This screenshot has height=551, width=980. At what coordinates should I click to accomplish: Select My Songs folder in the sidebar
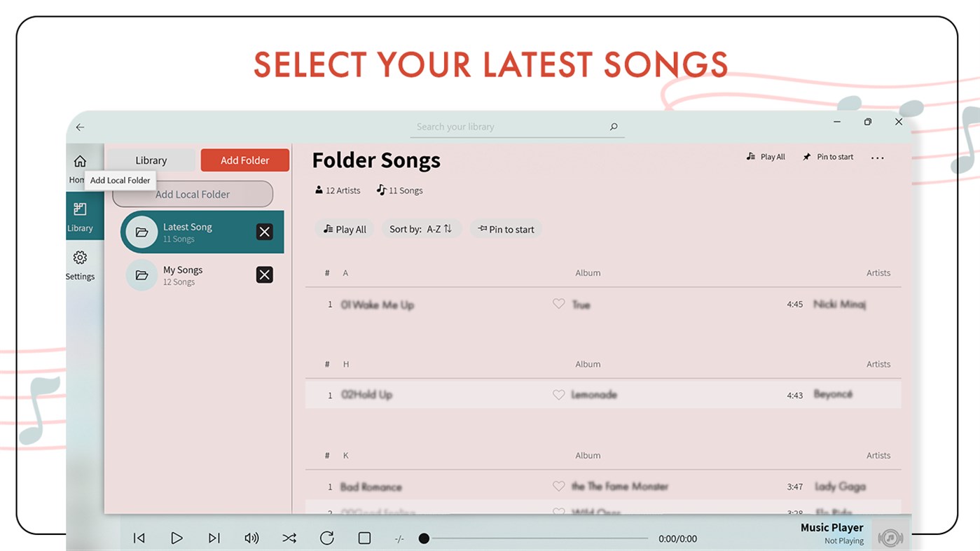tap(183, 274)
